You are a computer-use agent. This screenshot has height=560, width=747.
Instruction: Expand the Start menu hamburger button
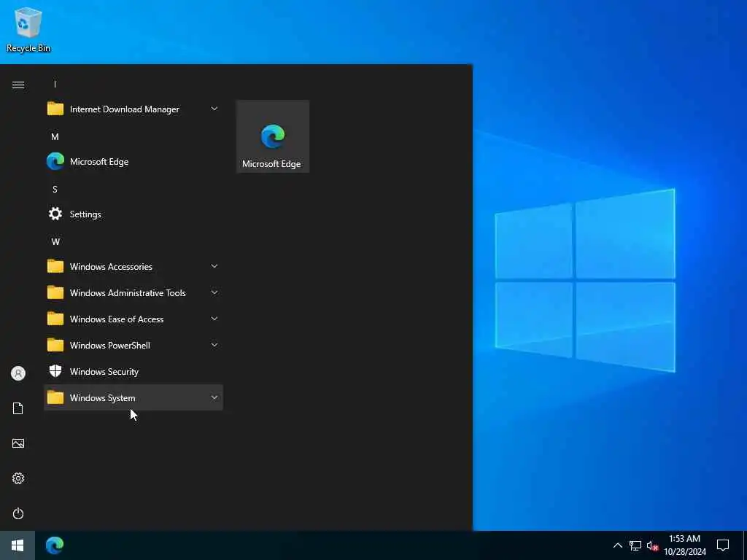click(x=18, y=85)
